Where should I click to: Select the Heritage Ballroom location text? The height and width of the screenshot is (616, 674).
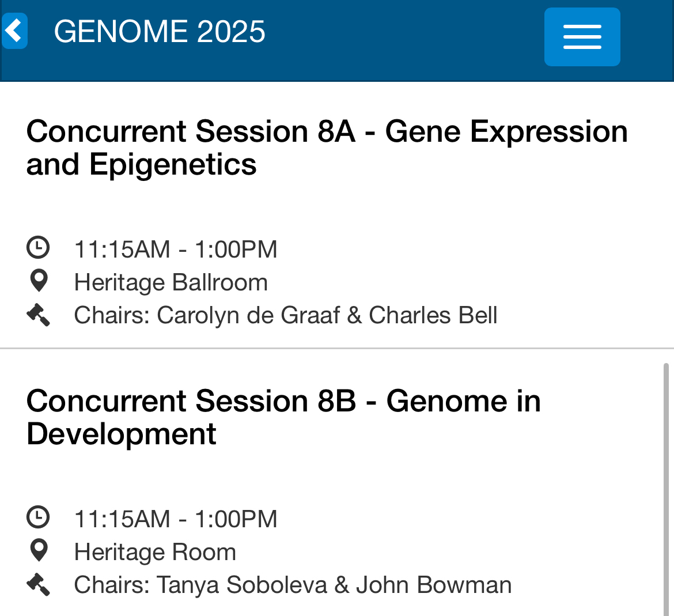(x=171, y=282)
